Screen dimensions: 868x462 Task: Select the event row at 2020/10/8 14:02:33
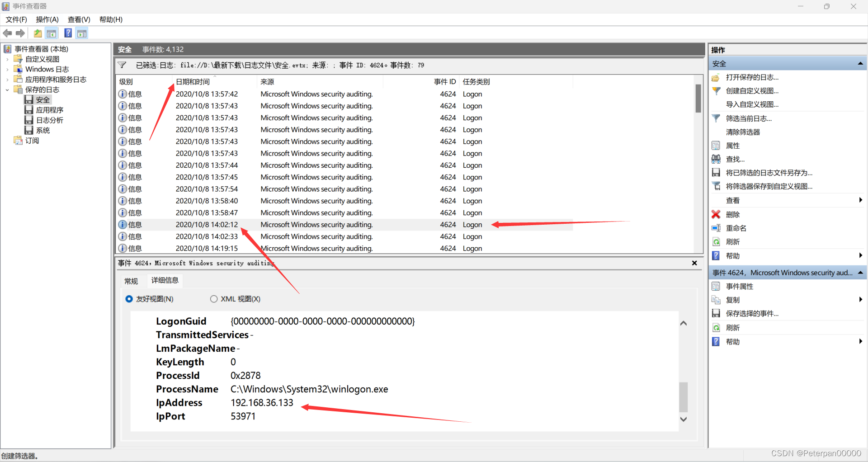tap(345, 236)
